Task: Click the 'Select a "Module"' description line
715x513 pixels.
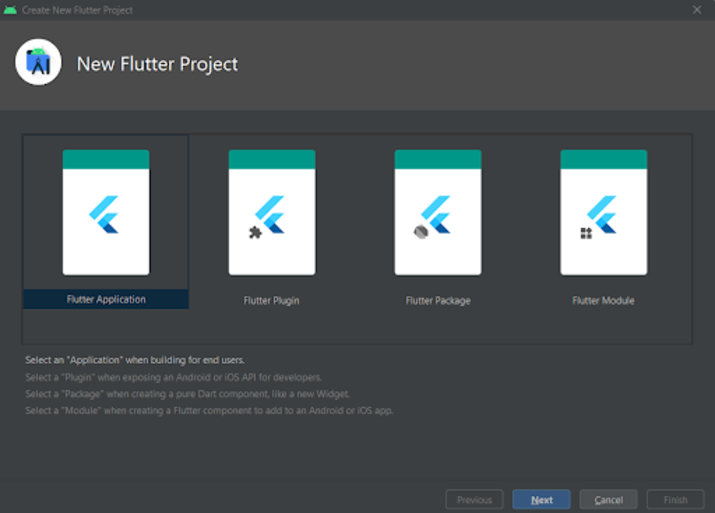Action: click(209, 410)
